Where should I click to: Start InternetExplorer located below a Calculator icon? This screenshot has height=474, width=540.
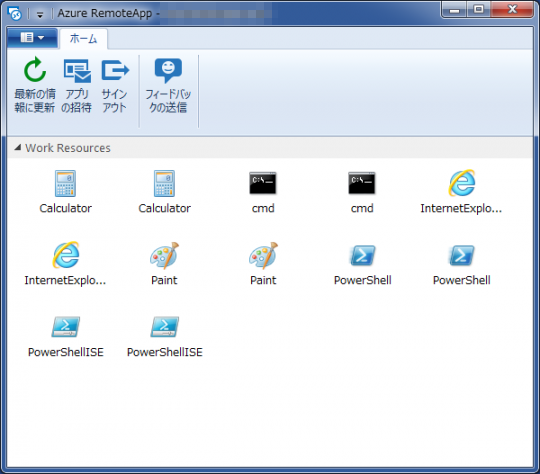tap(65, 264)
